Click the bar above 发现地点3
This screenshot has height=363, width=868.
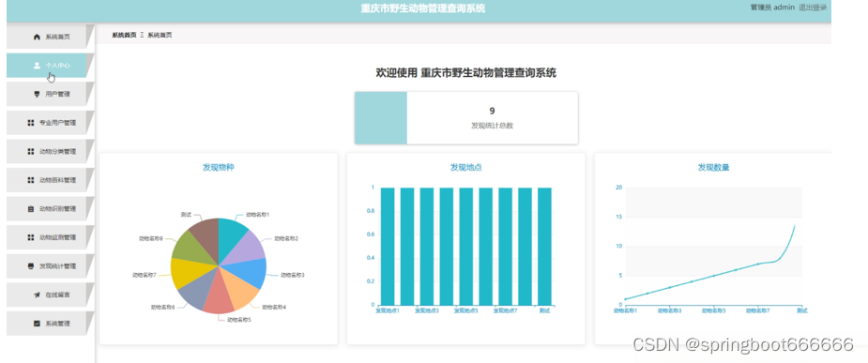tap(427, 247)
